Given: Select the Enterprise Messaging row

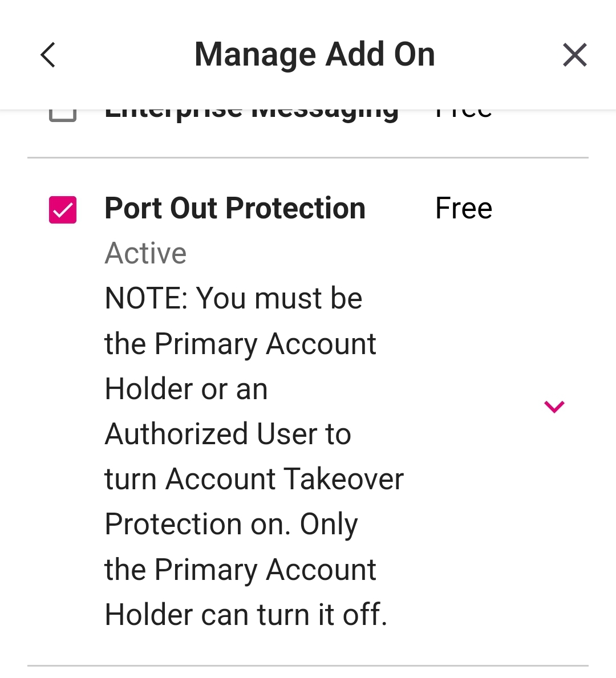Looking at the screenshot, I should pos(251,110).
